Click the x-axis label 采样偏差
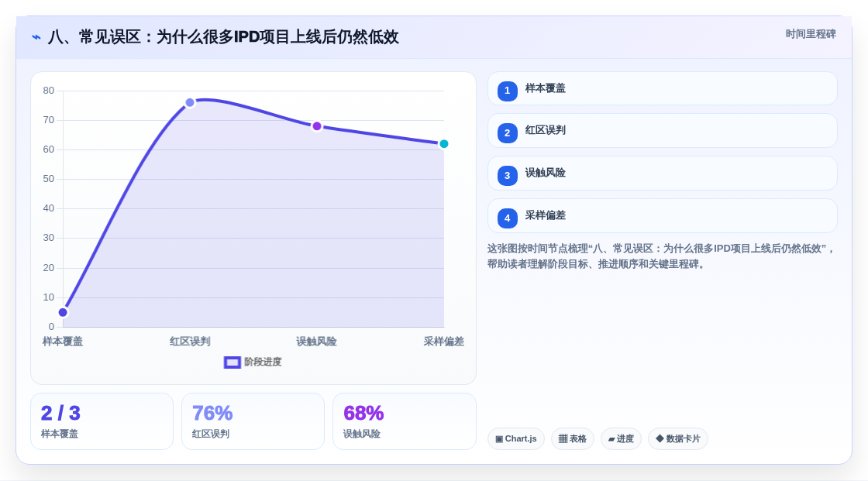The height and width of the screenshot is (481, 868). [443, 342]
